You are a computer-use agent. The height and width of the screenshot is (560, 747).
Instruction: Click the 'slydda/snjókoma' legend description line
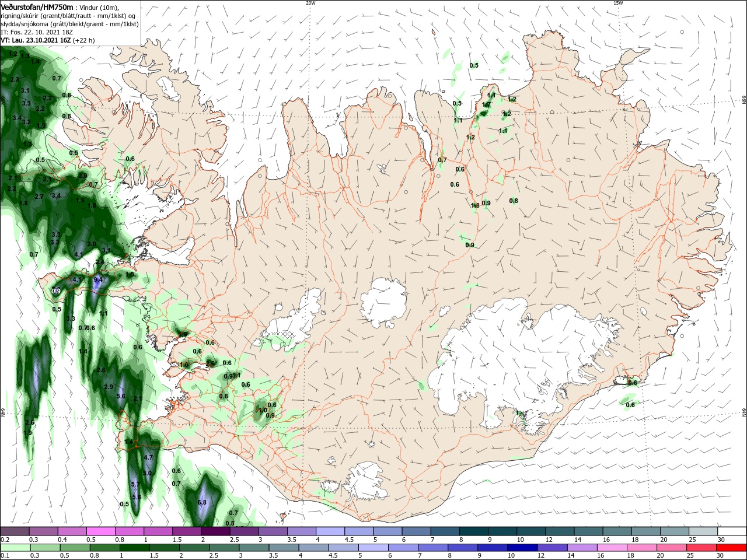tap(69, 24)
